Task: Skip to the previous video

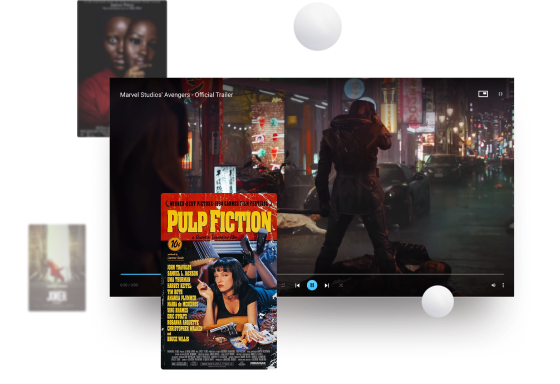Action: [297, 285]
